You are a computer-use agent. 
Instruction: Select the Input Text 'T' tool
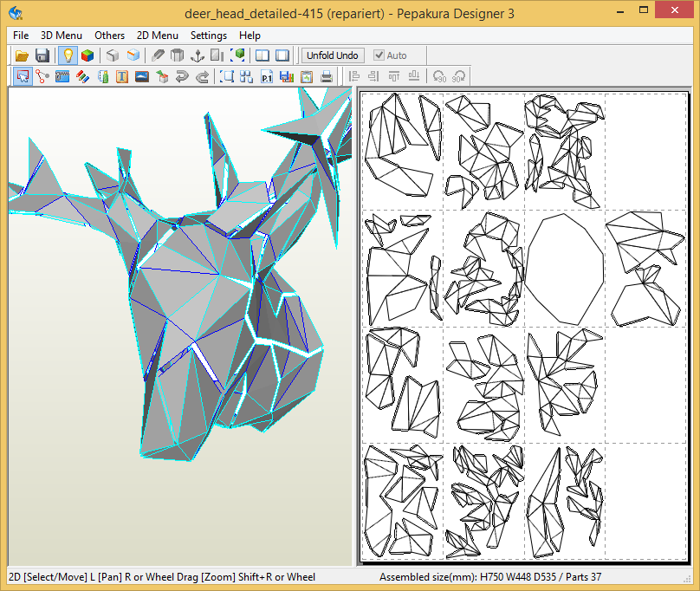tap(122, 77)
